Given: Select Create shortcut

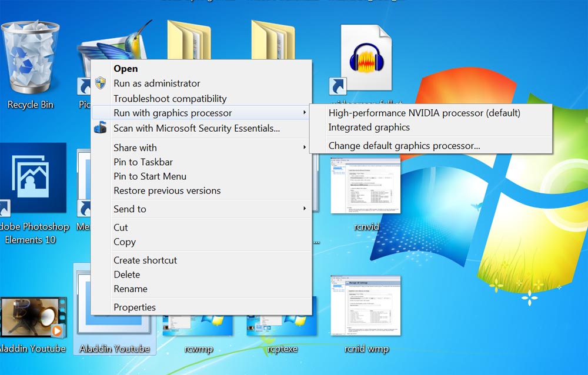Looking at the screenshot, I should [x=201, y=260].
